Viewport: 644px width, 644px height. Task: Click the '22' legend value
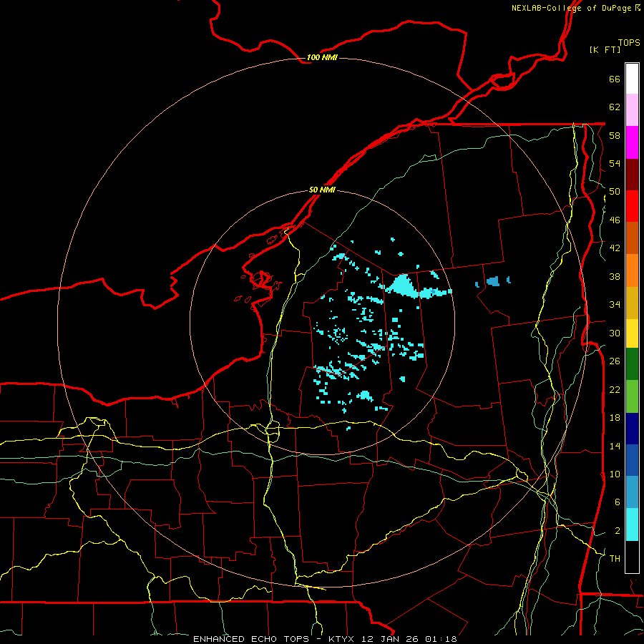click(615, 389)
